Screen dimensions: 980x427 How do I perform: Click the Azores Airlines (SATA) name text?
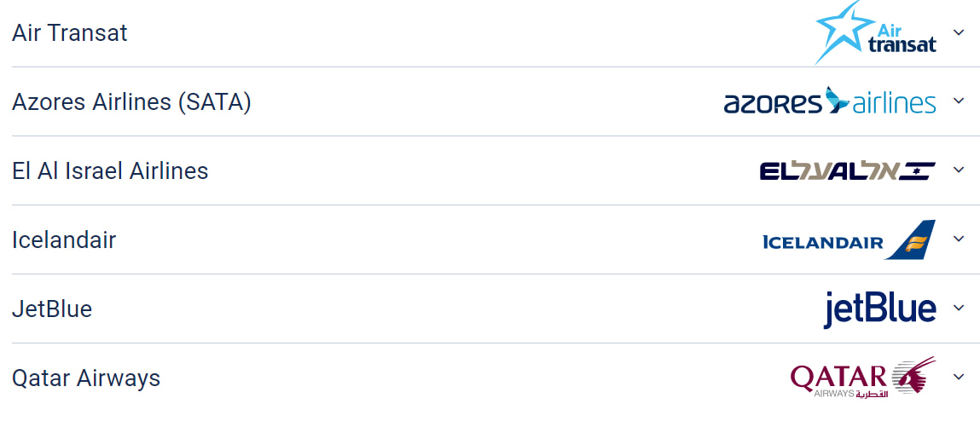click(x=131, y=102)
